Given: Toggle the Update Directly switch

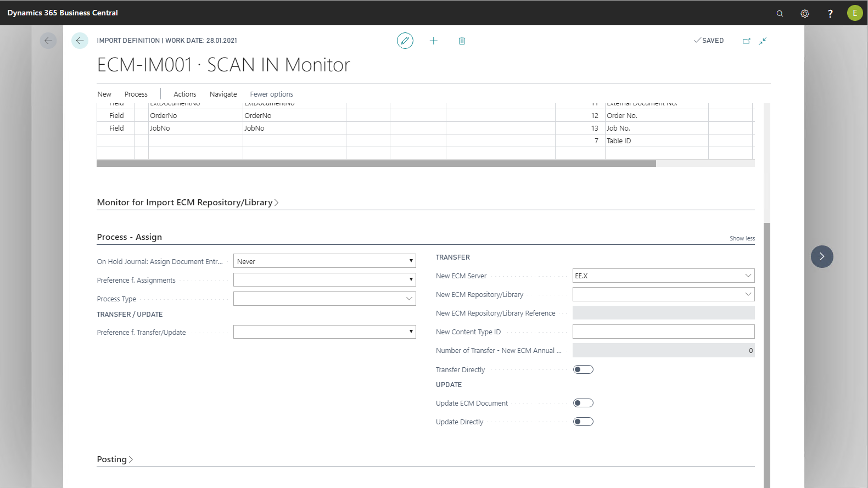Looking at the screenshot, I should (x=583, y=422).
